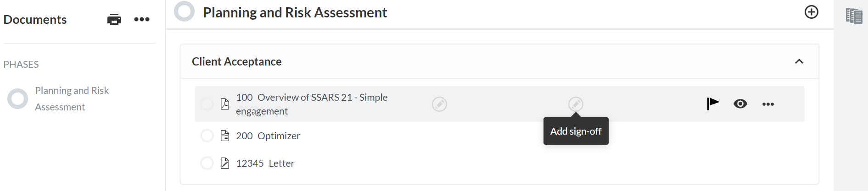Click first sign-off pencil on document 100

[x=439, y=104]
